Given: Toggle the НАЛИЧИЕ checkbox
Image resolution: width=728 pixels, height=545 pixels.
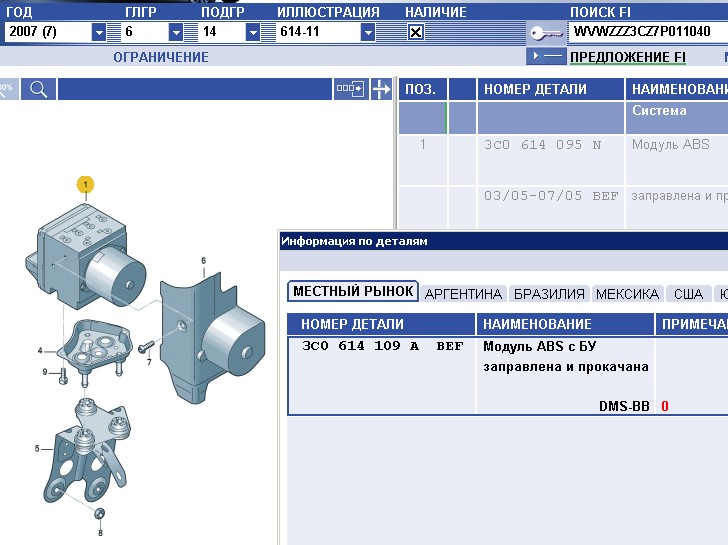Looking at the screenshot, I should 416,32.
